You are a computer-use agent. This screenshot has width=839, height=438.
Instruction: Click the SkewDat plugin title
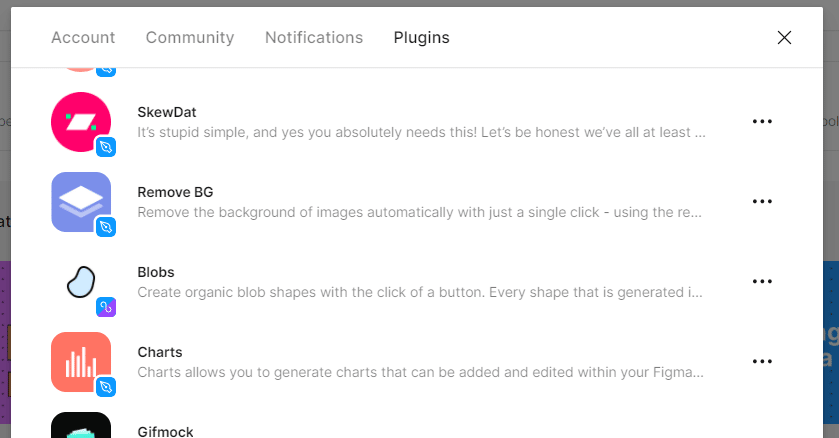click(167, 112)
